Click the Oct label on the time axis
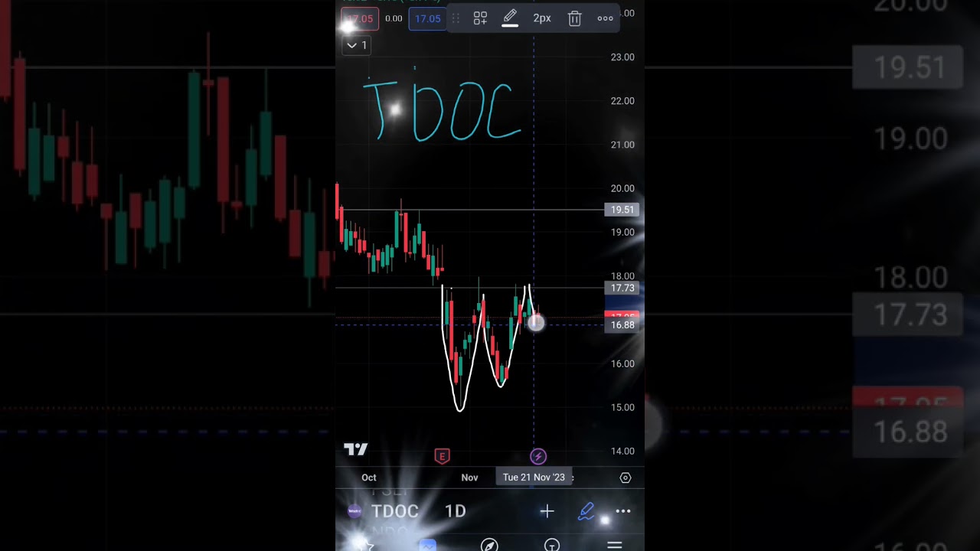Screen dimensions: 980x551 point(369,478)
